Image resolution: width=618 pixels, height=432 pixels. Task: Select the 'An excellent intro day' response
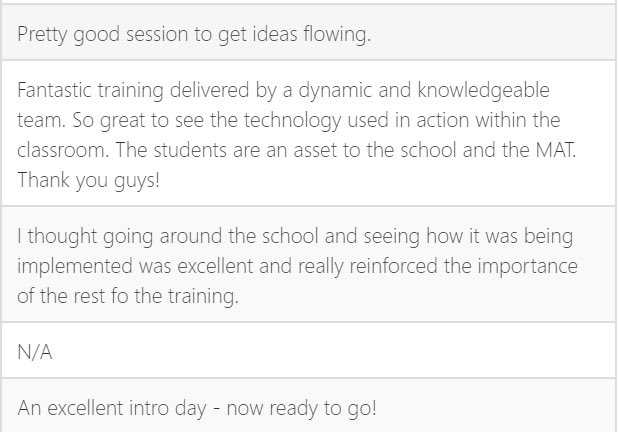click(309, 405)
